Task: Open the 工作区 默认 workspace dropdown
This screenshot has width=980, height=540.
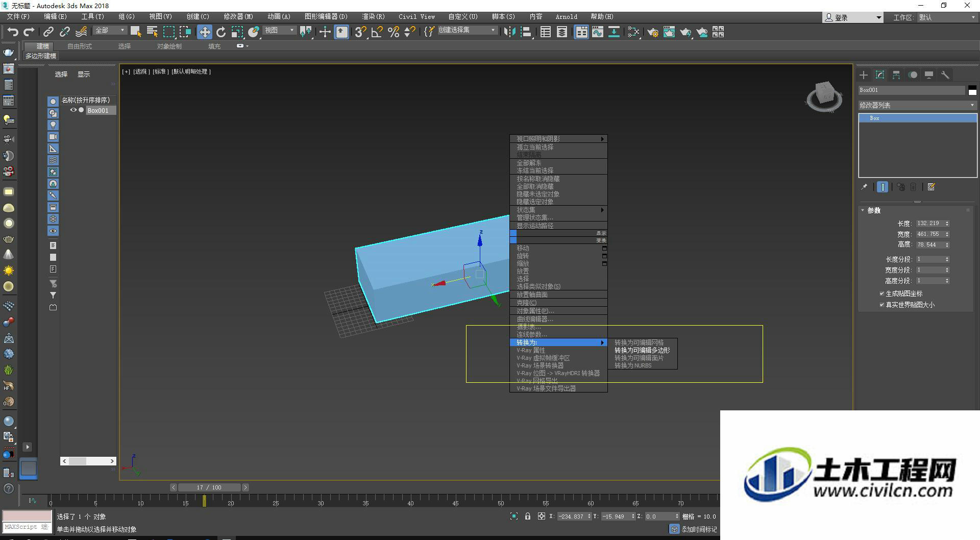Action: (947, 17)
